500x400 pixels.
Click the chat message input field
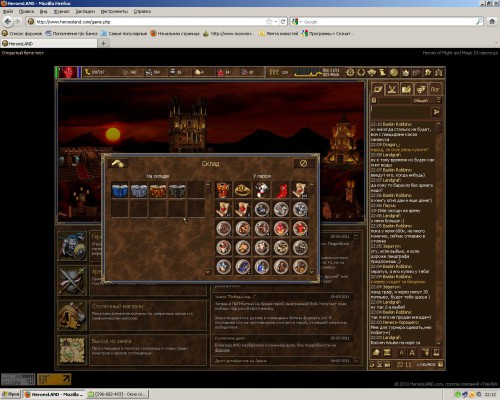pos(400,112)
